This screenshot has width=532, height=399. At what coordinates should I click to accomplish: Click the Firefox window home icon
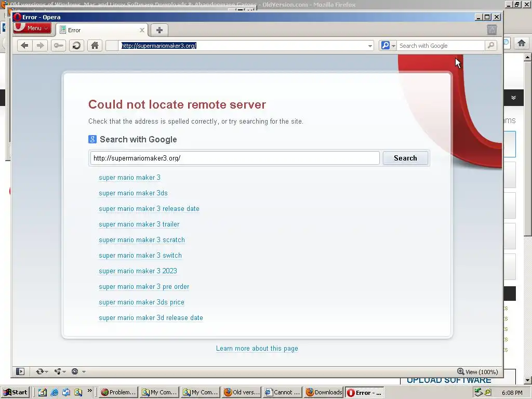[522, 43]
